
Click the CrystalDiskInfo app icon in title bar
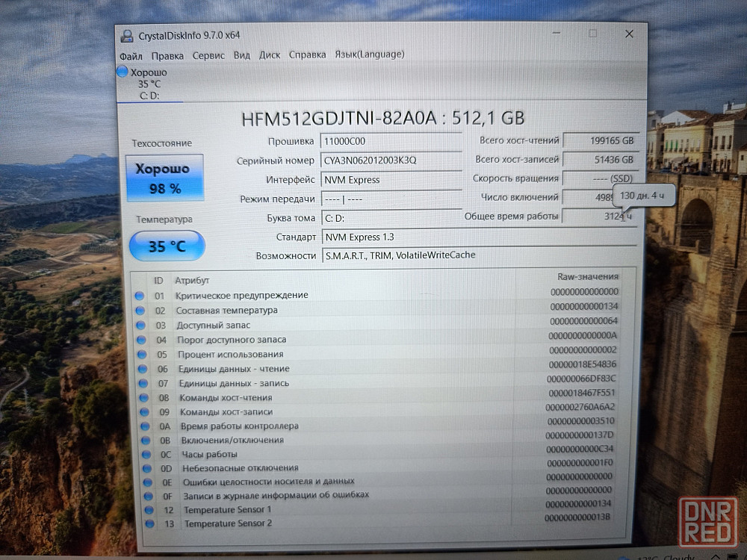pos(125,36)
